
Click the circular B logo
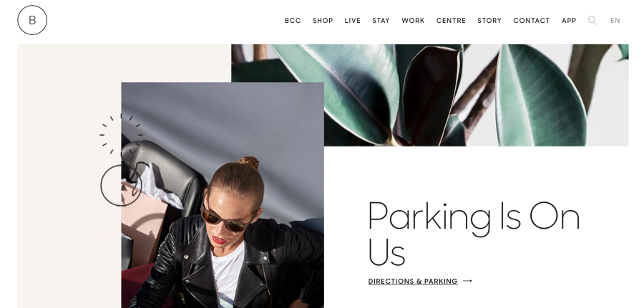tap(32, 20)
